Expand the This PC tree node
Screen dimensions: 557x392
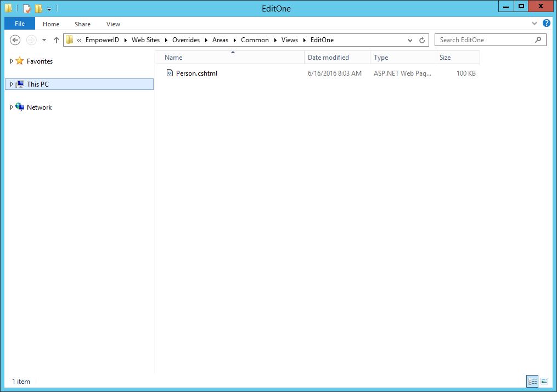coord(12,84)
